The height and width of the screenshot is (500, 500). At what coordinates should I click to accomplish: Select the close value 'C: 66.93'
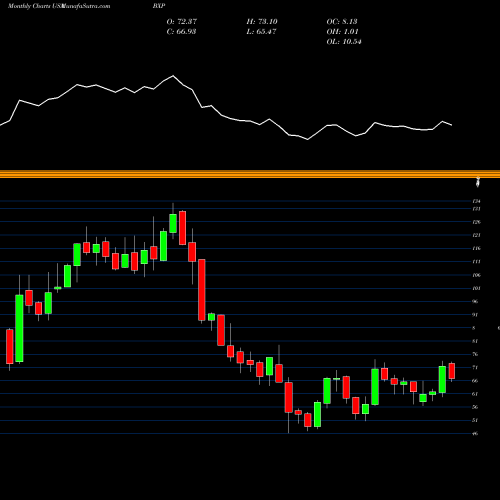coord(181,31)
